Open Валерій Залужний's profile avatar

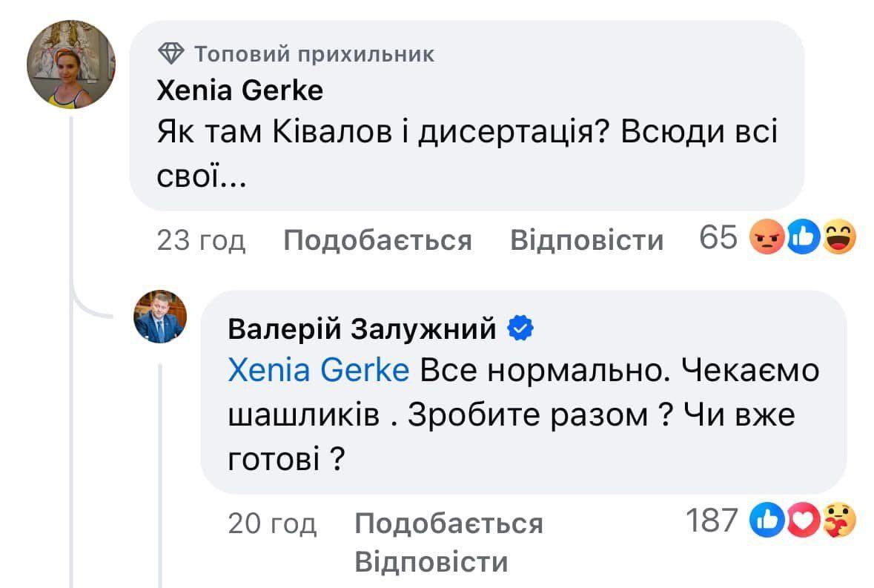pyautogui.click(x=160, y=317)
